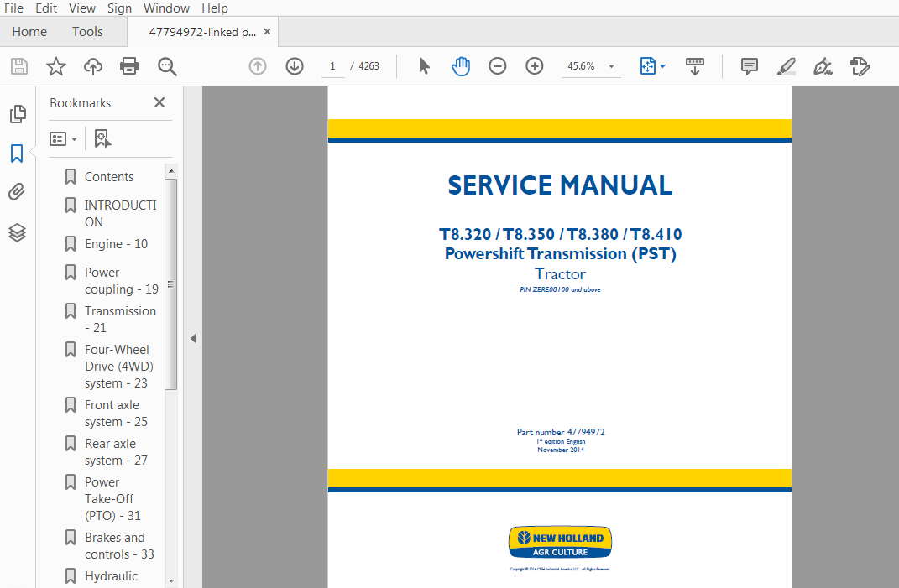Screen dimensions: 899x588
Task: Open the Sign menu
Action: [119, 8]
